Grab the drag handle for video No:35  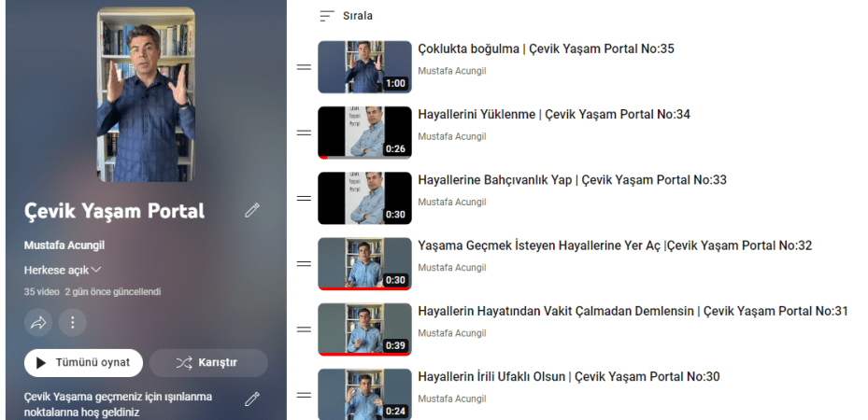(x=303, y=67)
